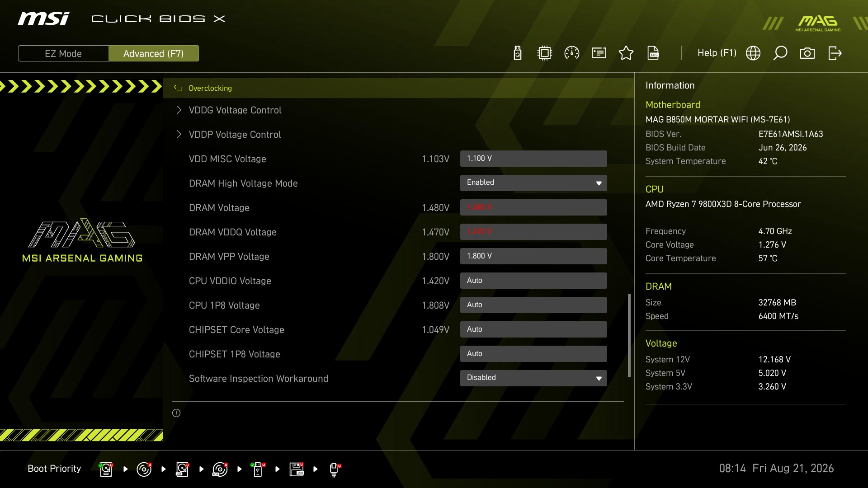Open the speedometer performance gauge icon
868x488 pixels.
point(572,53)
